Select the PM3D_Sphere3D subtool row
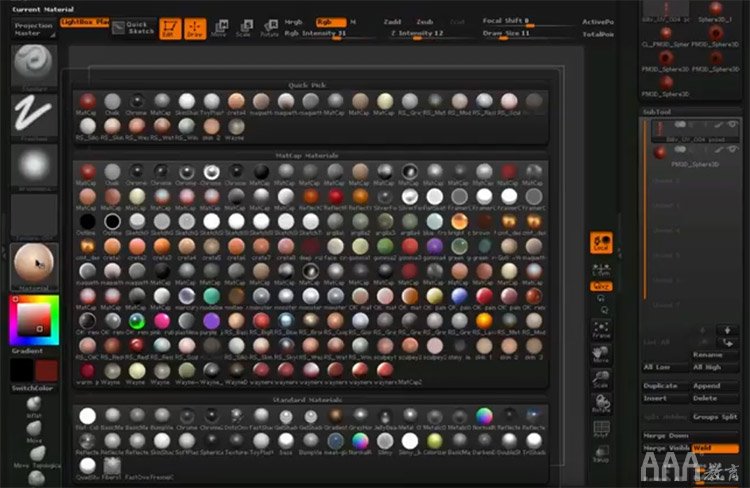Screen dimensions: 750x488 click(695, 156)
